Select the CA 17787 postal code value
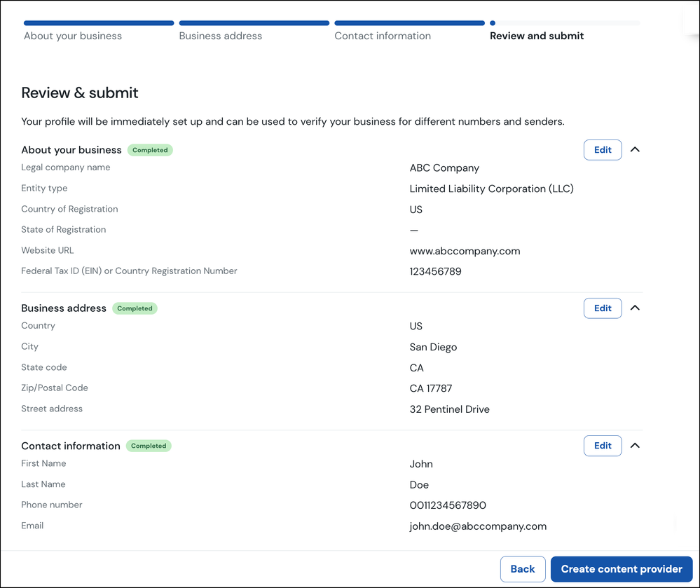 [431, 388]
